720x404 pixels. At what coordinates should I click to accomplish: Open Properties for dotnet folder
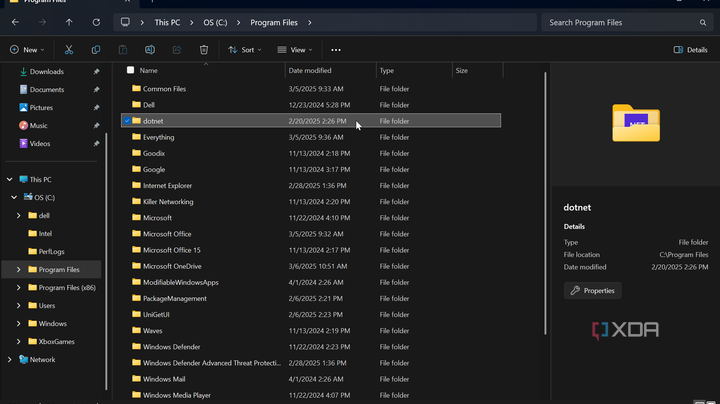pyautogui.click(x=592, y=291)
